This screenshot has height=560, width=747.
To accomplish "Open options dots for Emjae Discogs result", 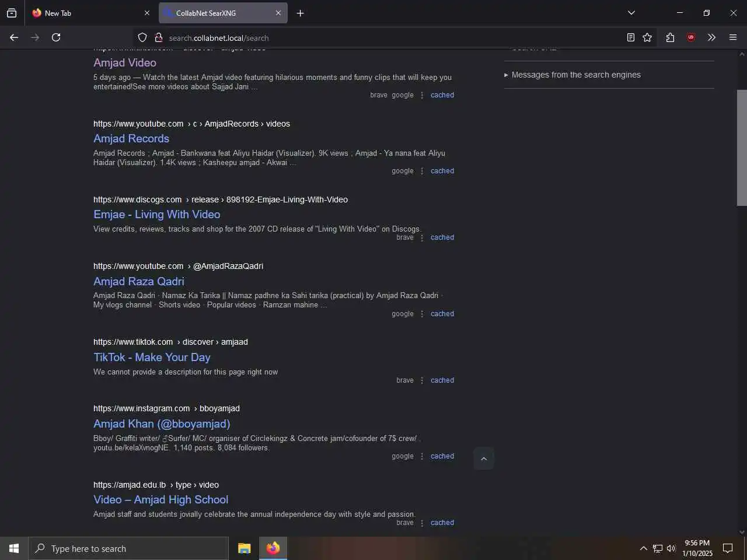I will pyautogui.click(x=422, y=237).
